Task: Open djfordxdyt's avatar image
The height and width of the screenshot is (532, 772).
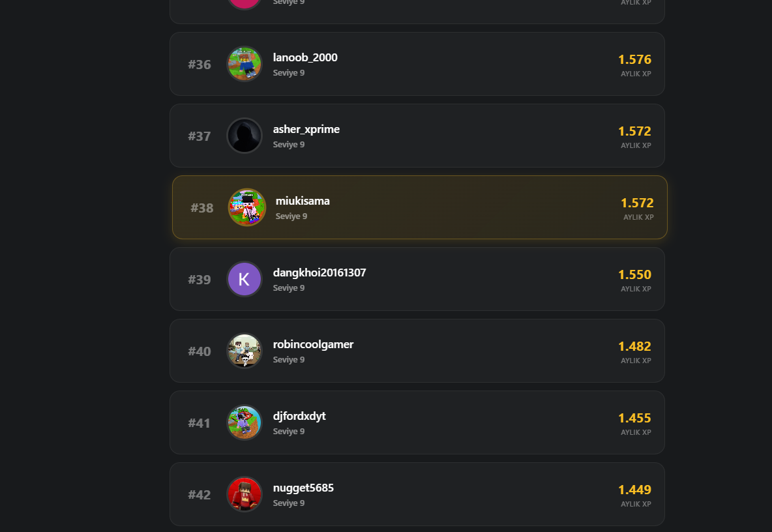Action: (x=245, y=422)
